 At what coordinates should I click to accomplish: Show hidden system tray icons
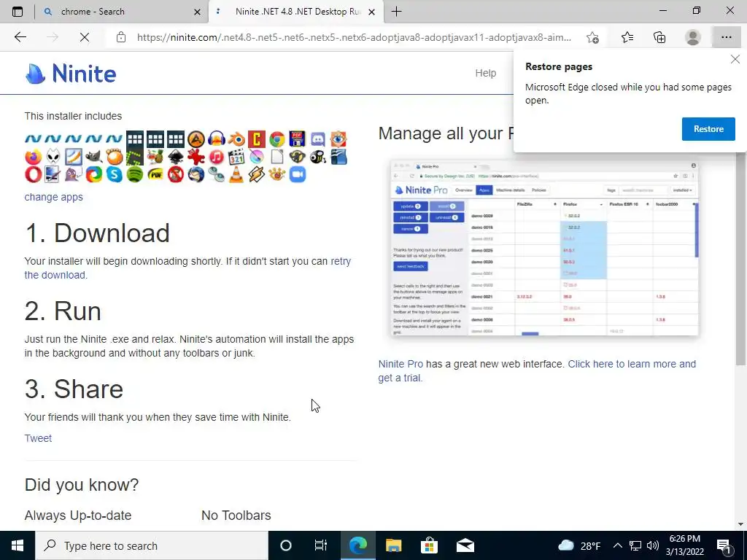(x=617, y=545)
